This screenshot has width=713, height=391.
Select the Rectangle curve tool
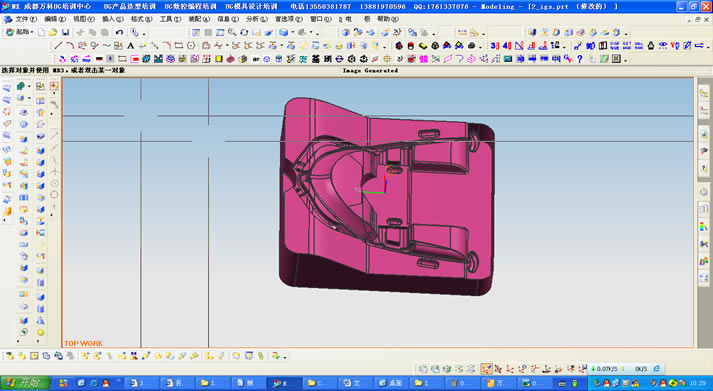[x=179, y=45]
